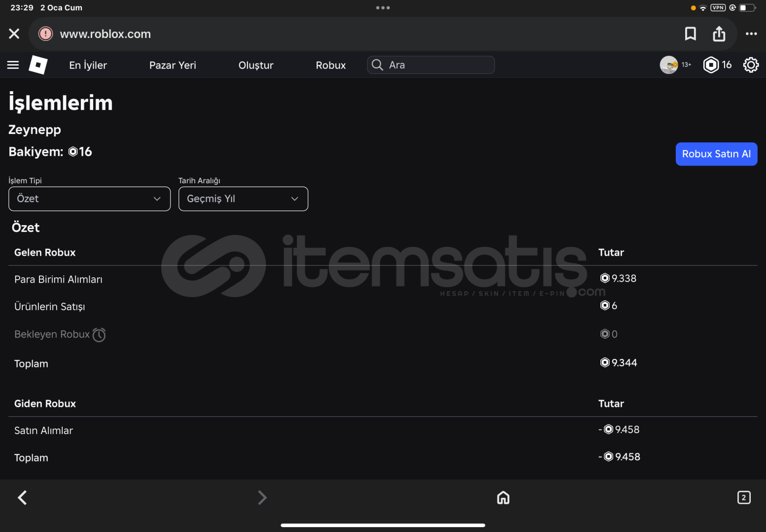This screenshot has width=766, height=532.
Task: Open the share sheet icon
Action: [x=719, y=33]
